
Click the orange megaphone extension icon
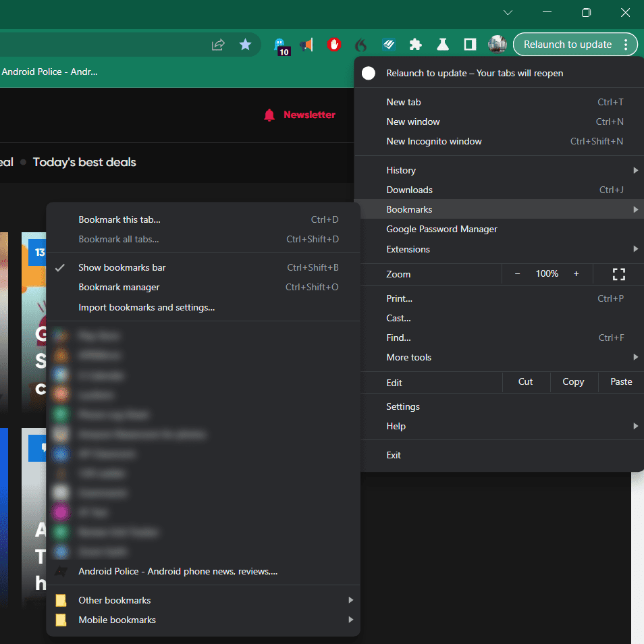point(307,44)
